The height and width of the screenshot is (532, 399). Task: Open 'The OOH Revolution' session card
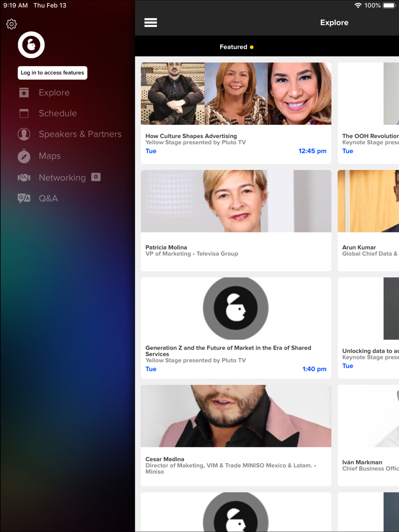click(x=368, y=113)
